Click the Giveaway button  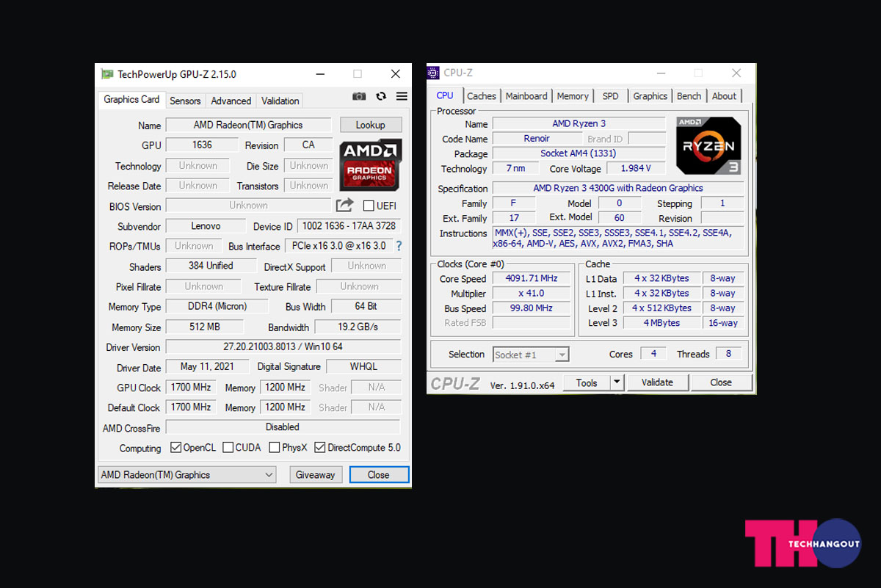316,475
